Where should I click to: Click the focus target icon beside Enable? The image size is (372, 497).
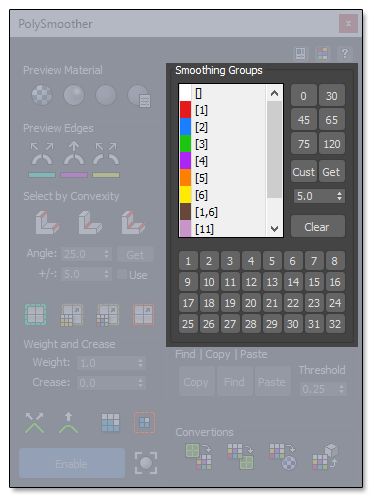tap(146, 463)
